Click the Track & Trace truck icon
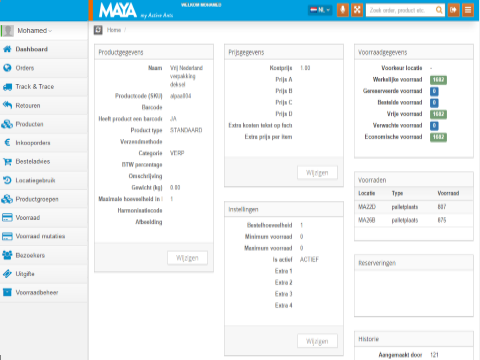 [x=7, y=87]
